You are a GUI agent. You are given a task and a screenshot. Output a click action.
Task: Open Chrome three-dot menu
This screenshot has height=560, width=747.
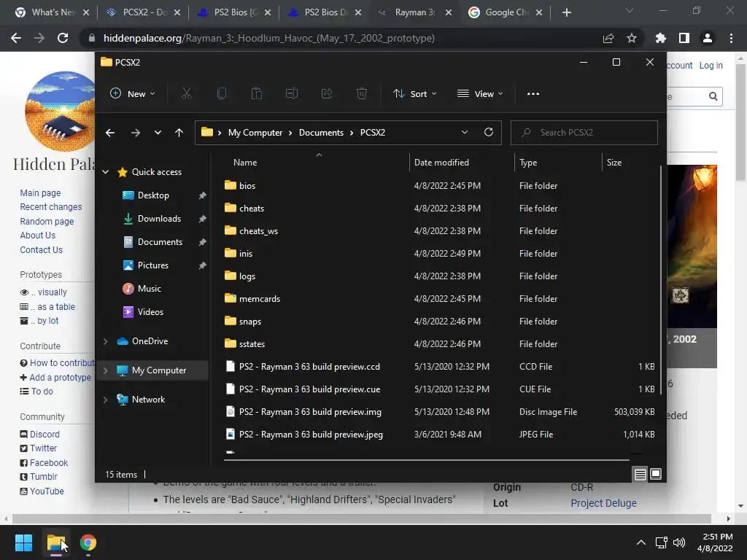731,38
